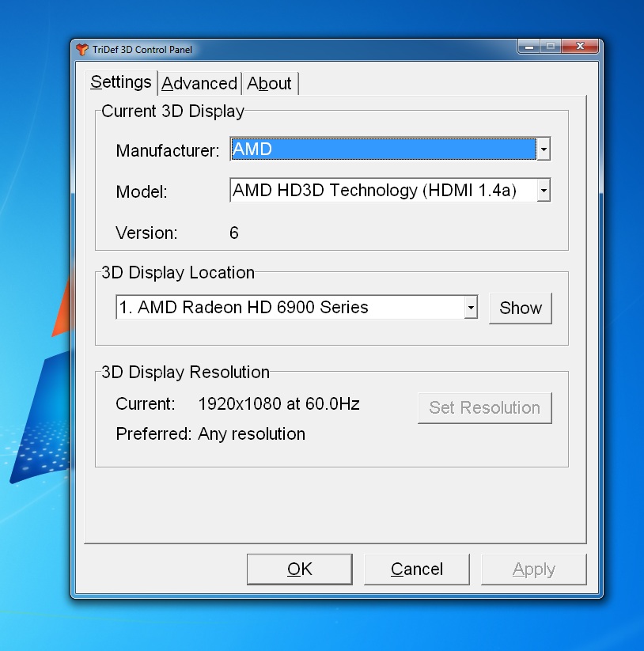Click the Current 3D Display group label
The width and height of the screenshot is (644, 651).
pos(172,112)
